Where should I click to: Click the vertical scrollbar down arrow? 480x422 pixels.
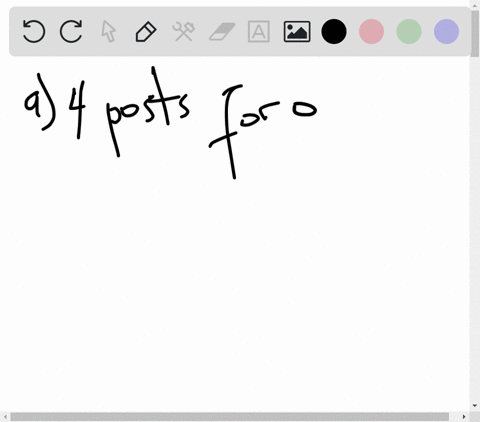tap(475, 406)
